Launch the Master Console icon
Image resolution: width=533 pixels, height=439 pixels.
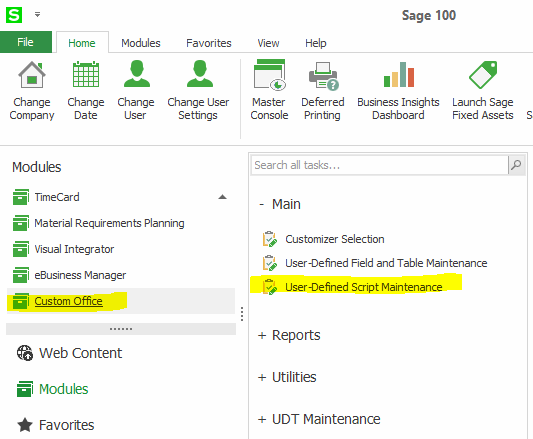coord(270,75)
